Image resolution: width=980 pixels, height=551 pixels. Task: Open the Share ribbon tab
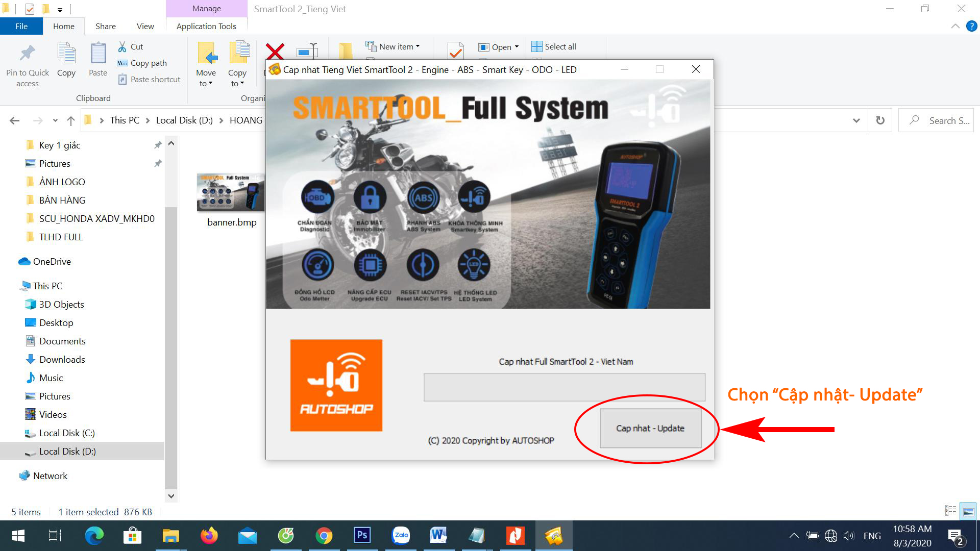coord(105,26)
